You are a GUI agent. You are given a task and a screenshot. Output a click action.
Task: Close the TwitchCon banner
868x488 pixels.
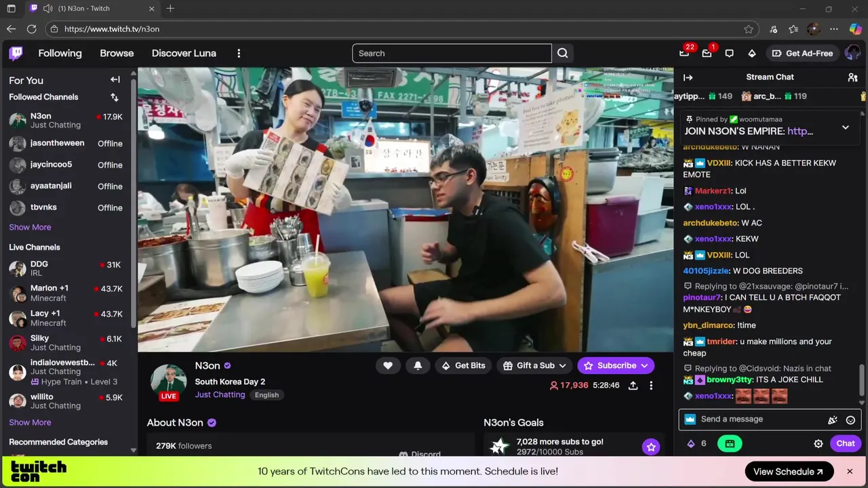(x=850, y=472)
